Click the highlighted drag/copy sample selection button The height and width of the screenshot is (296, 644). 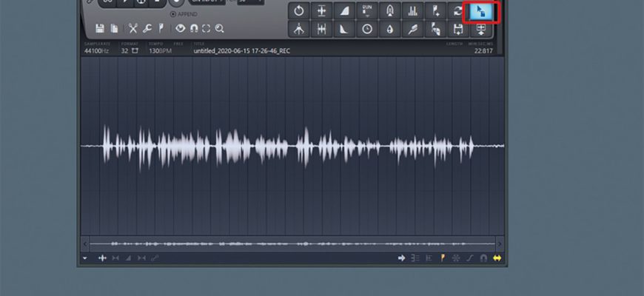[481, 10]
